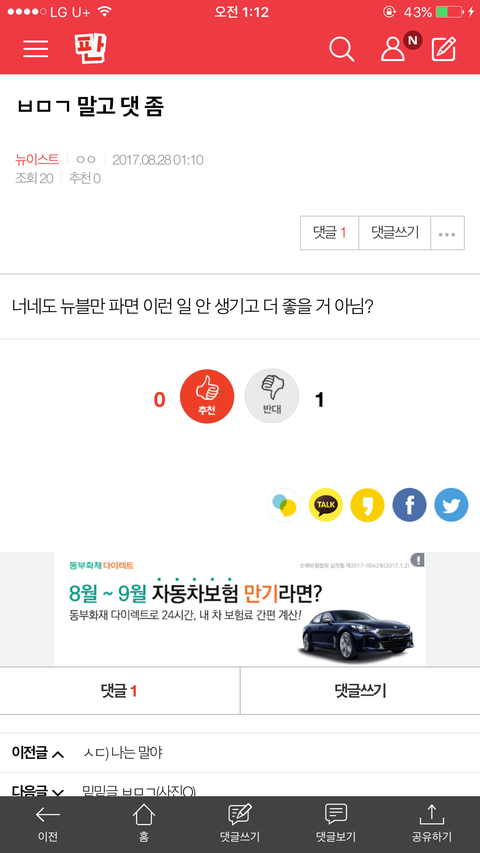This screenshot has height=853, width=480.
Task: Share to Twitter icon
Action: coord(451,505)
